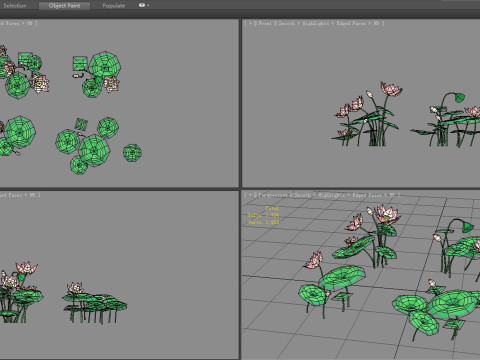
Task: Select the isolated small lily pad in top-left viewport
Action: click(132, 153)
